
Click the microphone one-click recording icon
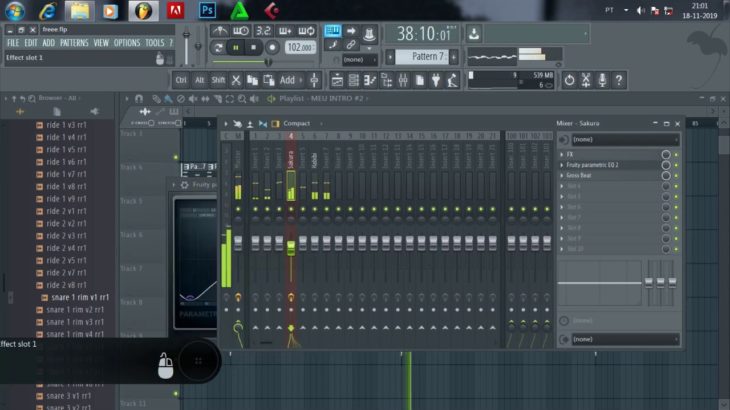(602, 80)
